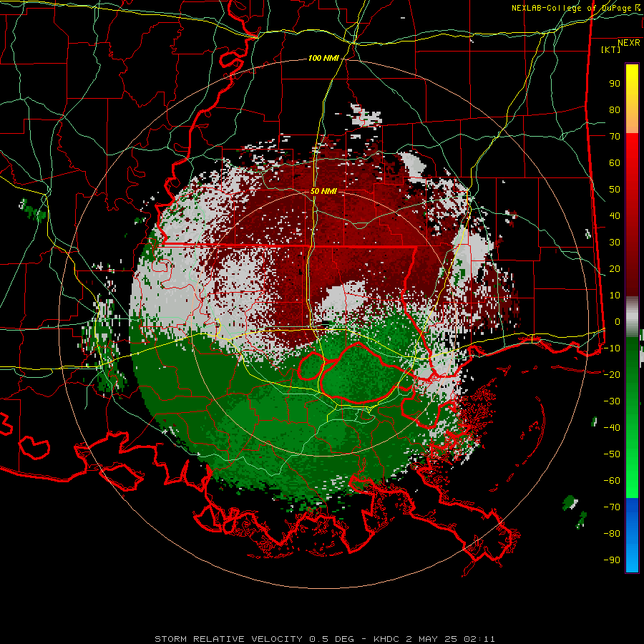The width and height of the screenshot is (644, 644).
Task: Click the positive 50 scale value
Action: pos(615,190)
